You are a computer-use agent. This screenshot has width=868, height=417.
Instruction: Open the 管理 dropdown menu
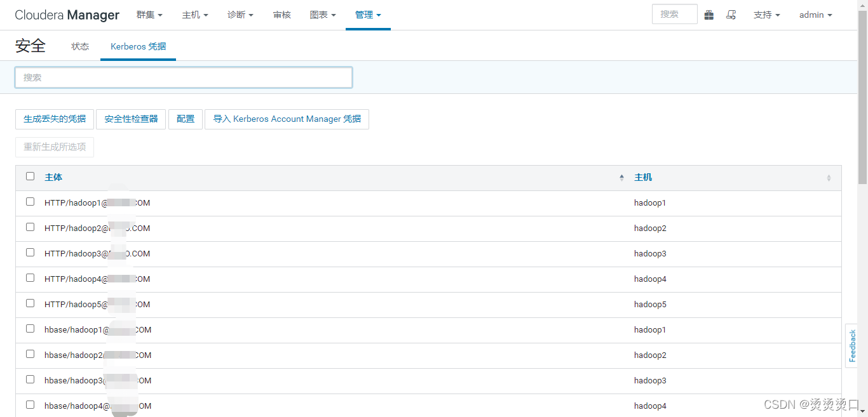pos(368,15)
